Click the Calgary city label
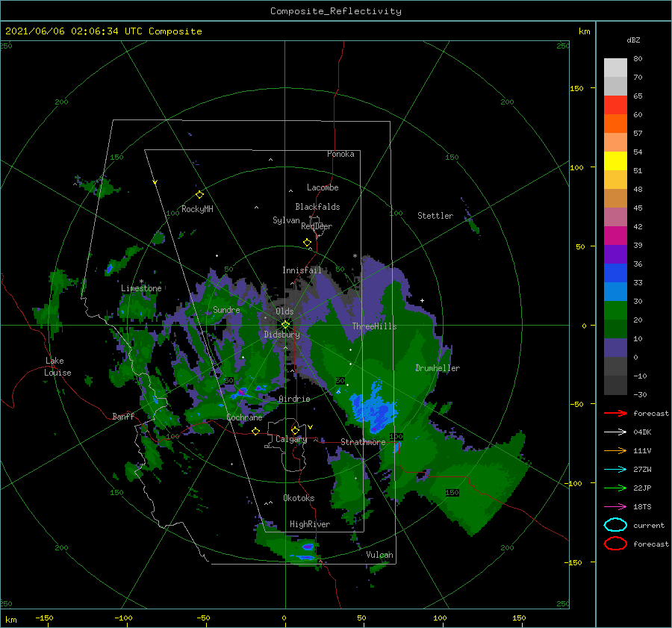This screenshot has height=628, width=672. pos(291,439)
